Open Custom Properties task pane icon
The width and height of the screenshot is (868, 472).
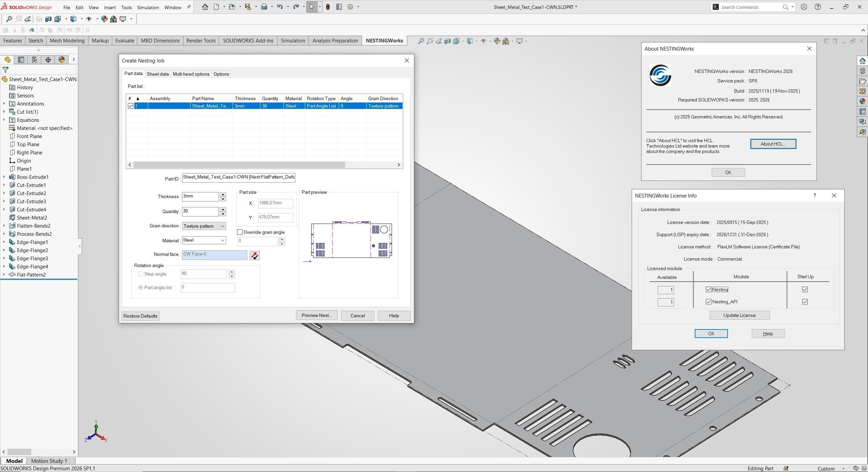pos(863,112)
